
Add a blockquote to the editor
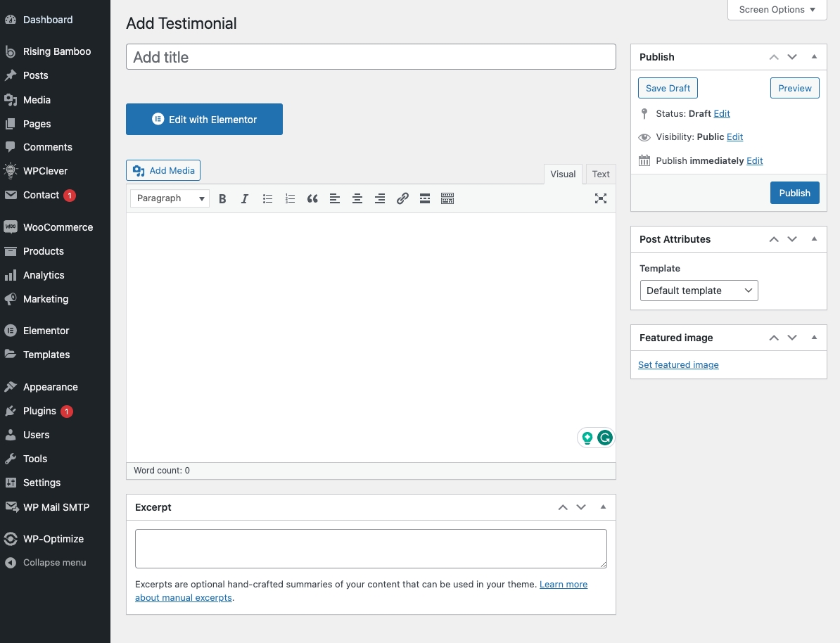pyautogui.click(x=312, y=199)
